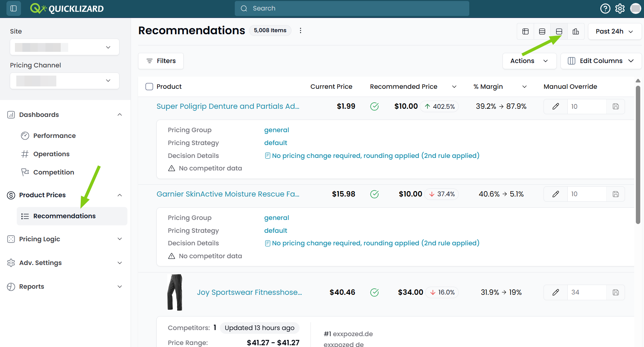Toggle the sidebar collapse icon
Screen dimensions: 644x347
coord(14,8)
